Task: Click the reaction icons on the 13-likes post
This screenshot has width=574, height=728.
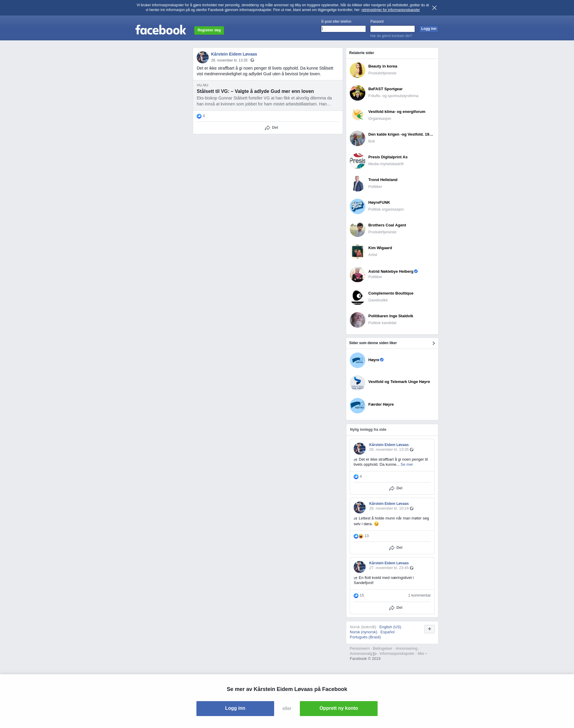Action: click(358, 536)
